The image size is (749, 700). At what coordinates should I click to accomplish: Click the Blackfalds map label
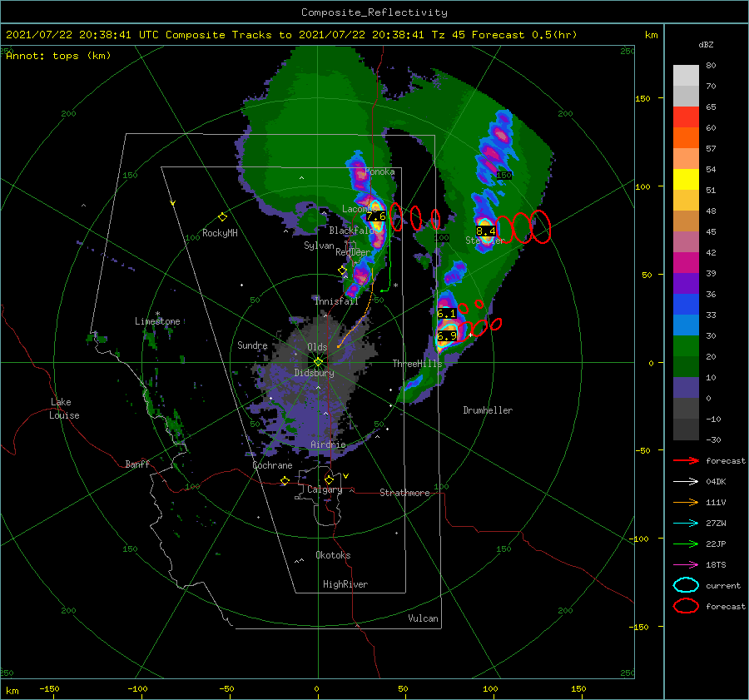pyautogui.click(x=351, y=231)
